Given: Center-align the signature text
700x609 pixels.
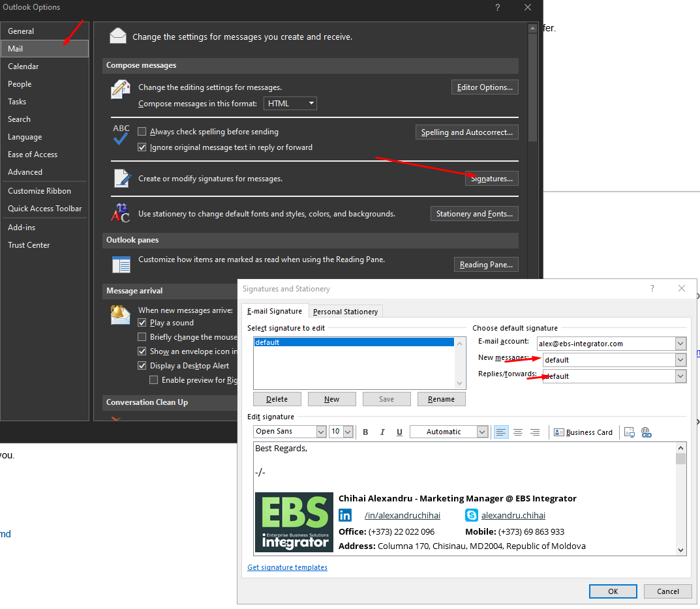Looking at the screenshot, I should point(518,432).
